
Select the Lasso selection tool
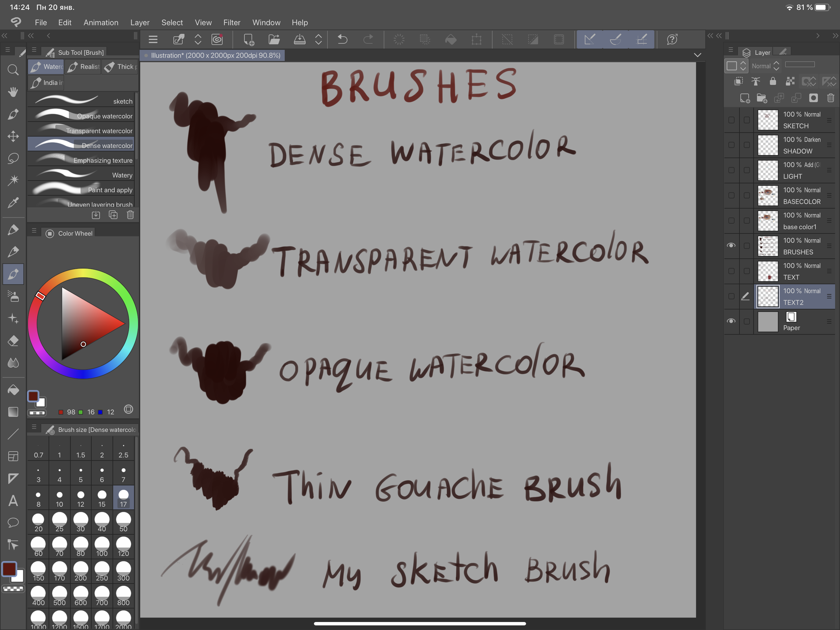pos(13,158)
